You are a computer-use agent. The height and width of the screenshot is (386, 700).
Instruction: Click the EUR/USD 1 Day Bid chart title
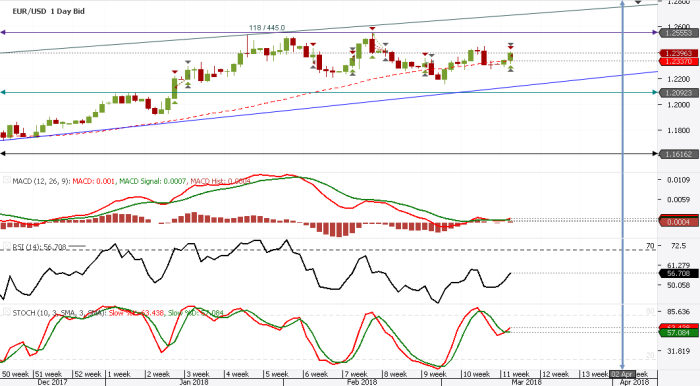pos(48,11)
